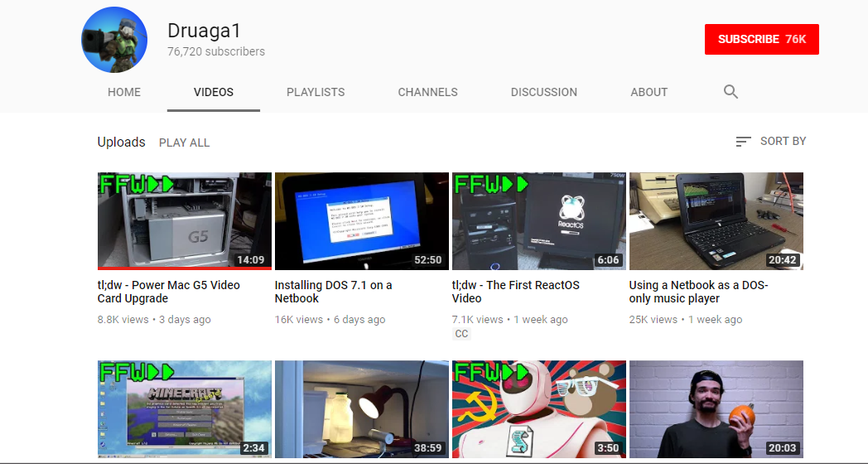This screenshot has width=868, height=464.
Task: Go to the Channels tab
Action: [428, 93]
